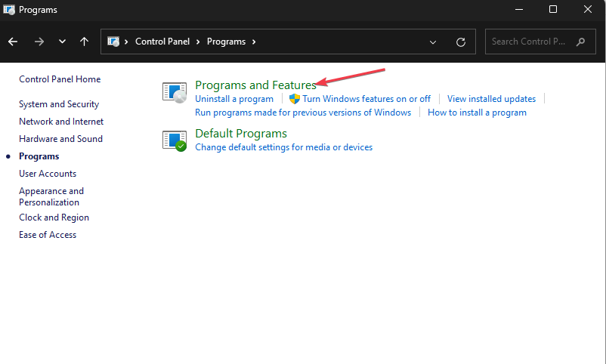Go up one level with Up arrow

tap(85, 42)
